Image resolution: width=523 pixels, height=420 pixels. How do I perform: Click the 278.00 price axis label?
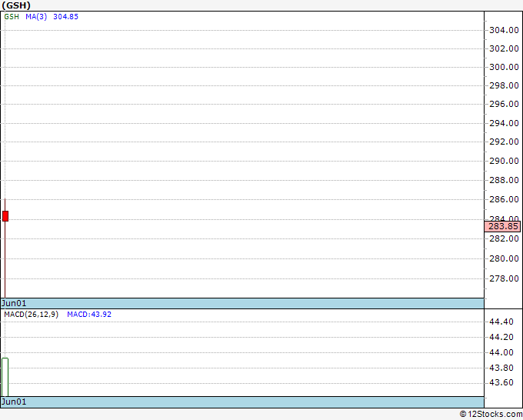point(504,279)
